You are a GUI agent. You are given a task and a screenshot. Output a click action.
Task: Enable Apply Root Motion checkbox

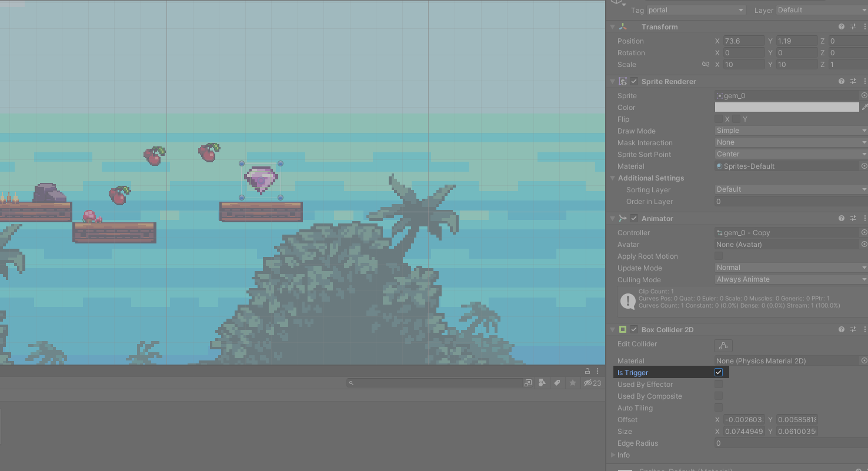719,256
